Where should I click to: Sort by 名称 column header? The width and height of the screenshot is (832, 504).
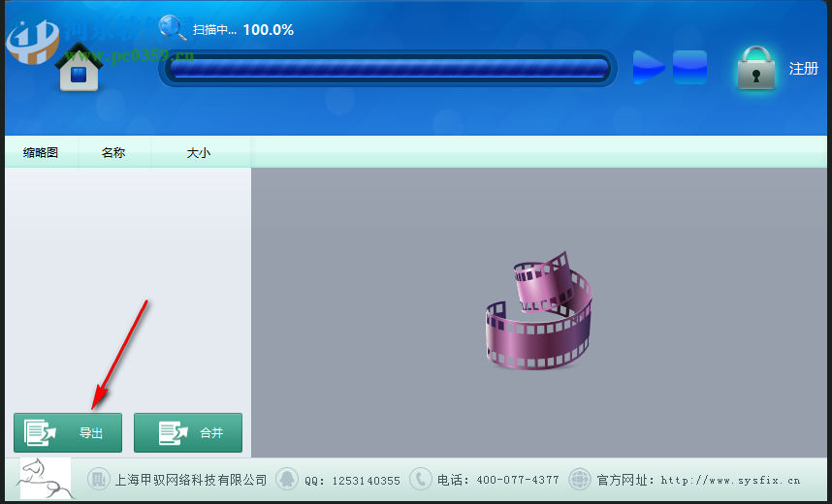click(x=113, y=153)
